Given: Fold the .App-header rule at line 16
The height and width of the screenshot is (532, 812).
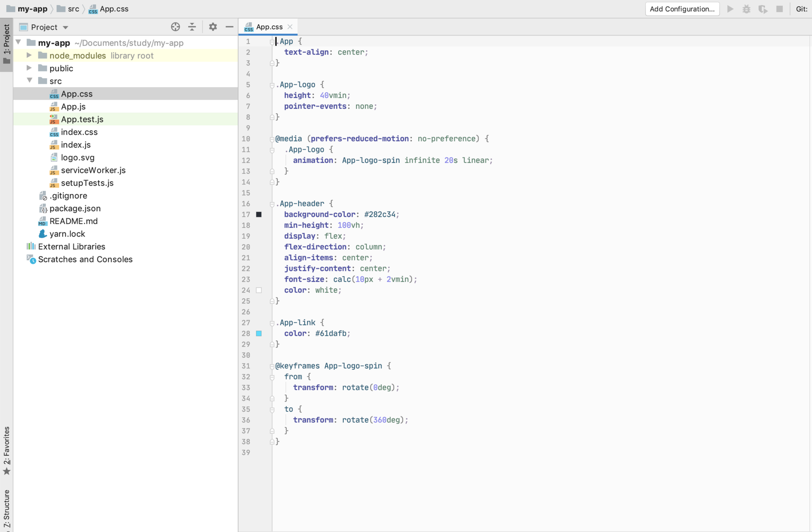Looking at the screenshot, I should tap(272, 204).
